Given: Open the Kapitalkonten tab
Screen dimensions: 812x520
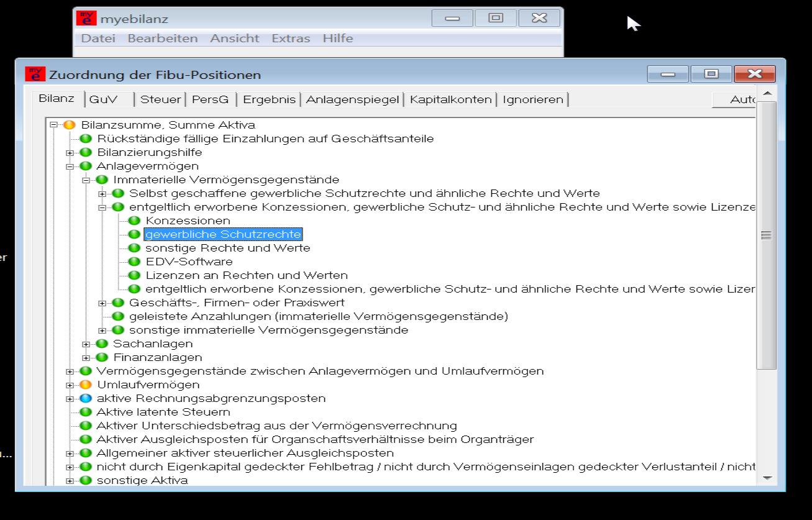Looking at the screenshot, I should [451, 99].
